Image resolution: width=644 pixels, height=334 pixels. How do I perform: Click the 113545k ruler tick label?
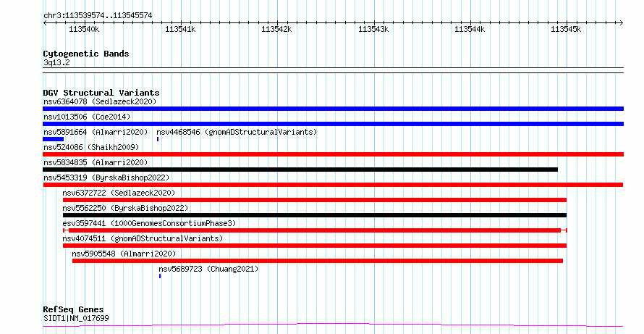click(566, 29)
